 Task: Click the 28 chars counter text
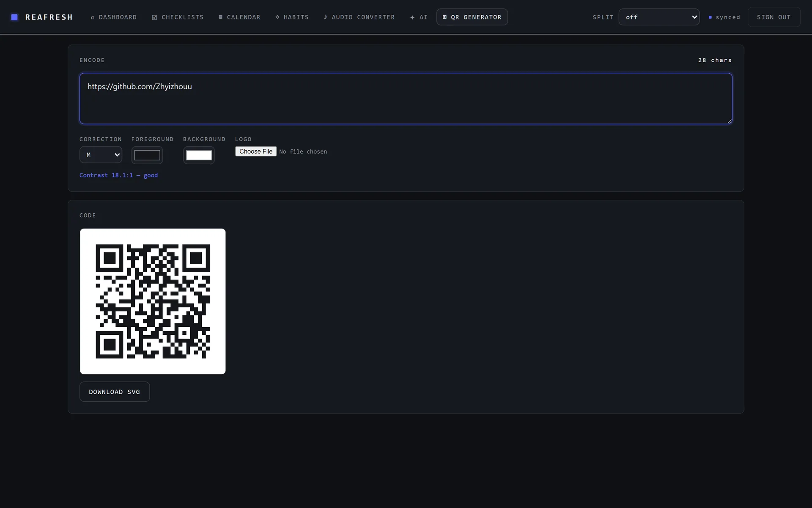pos(715,60)
